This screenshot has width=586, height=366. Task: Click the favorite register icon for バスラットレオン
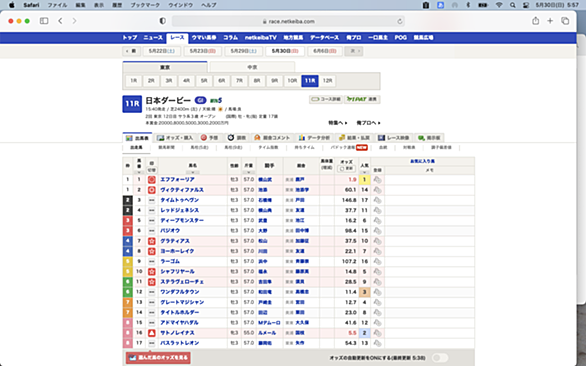tap(377, 343)
